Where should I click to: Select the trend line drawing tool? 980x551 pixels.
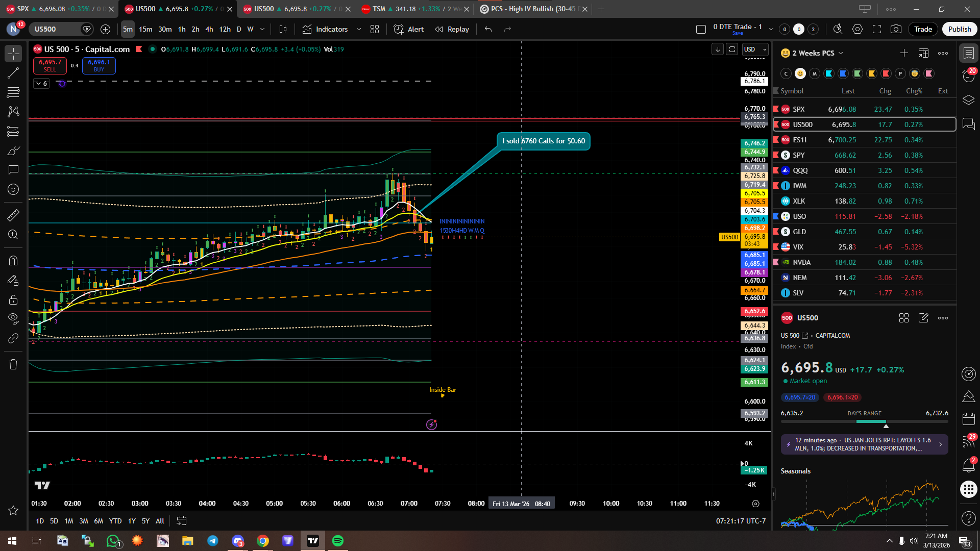click(13, 73)
